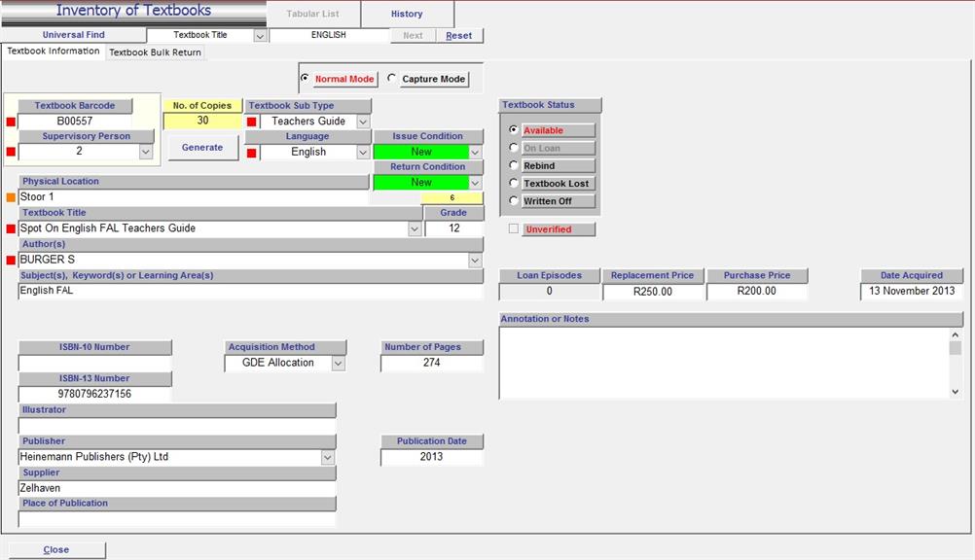Switch to Textbook Bulk Return tab

click(x=156, y=52)
